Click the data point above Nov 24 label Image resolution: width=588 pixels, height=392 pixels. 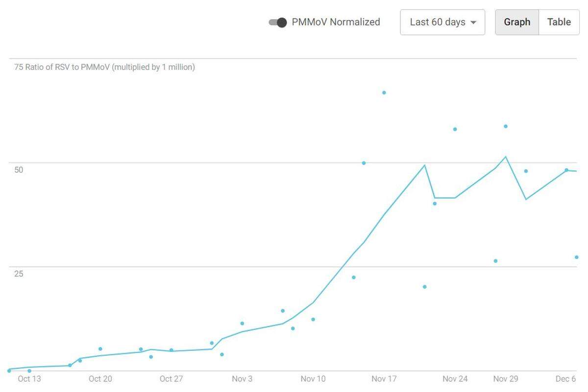pyautogui.click(x=455, y=130)
